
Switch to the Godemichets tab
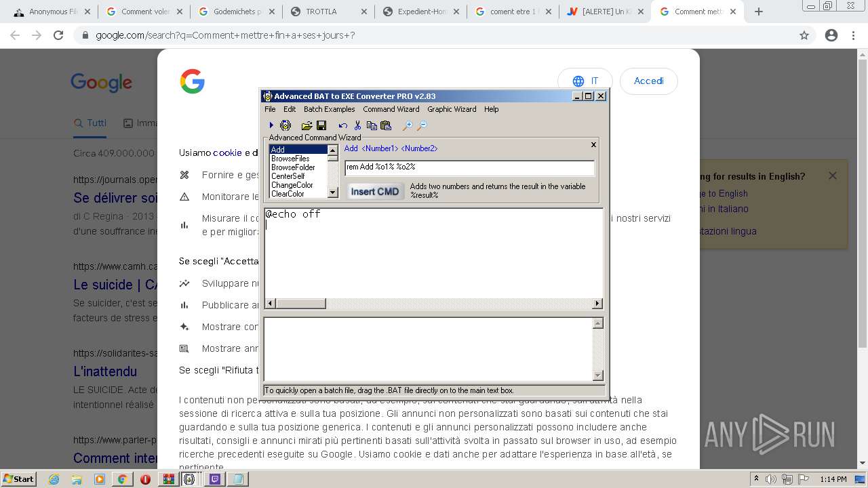tap(236, 12)
